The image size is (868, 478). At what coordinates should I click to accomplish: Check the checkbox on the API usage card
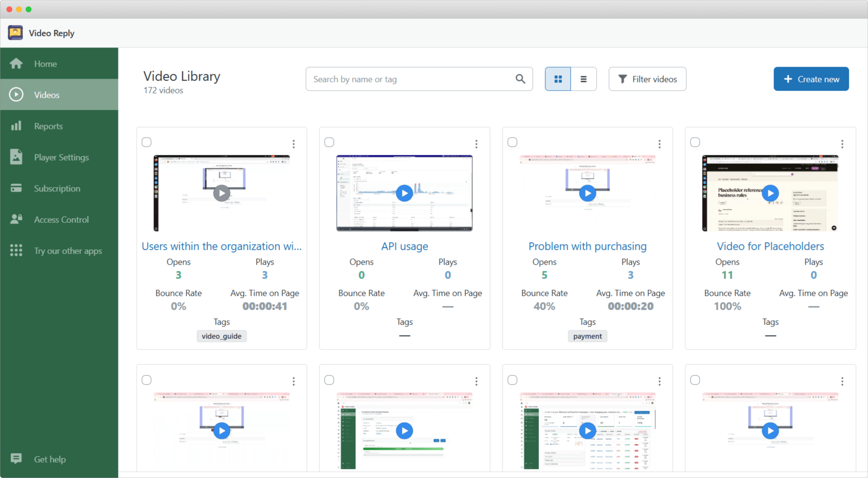click(x=329, y=142)
